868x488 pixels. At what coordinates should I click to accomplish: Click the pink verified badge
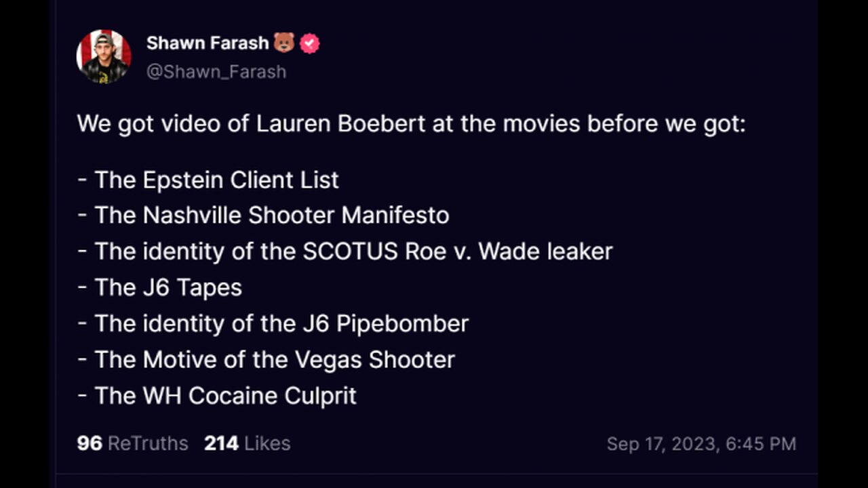coord(310,43)
